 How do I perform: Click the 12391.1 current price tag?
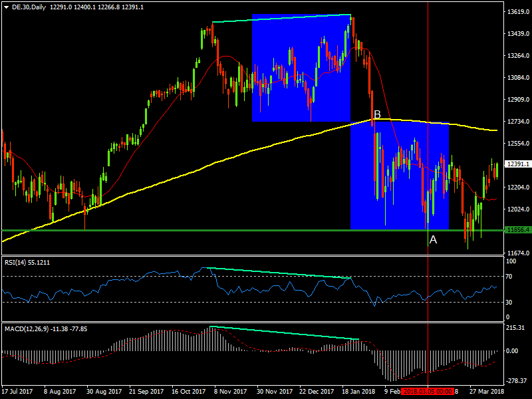[x=517, y=164]
